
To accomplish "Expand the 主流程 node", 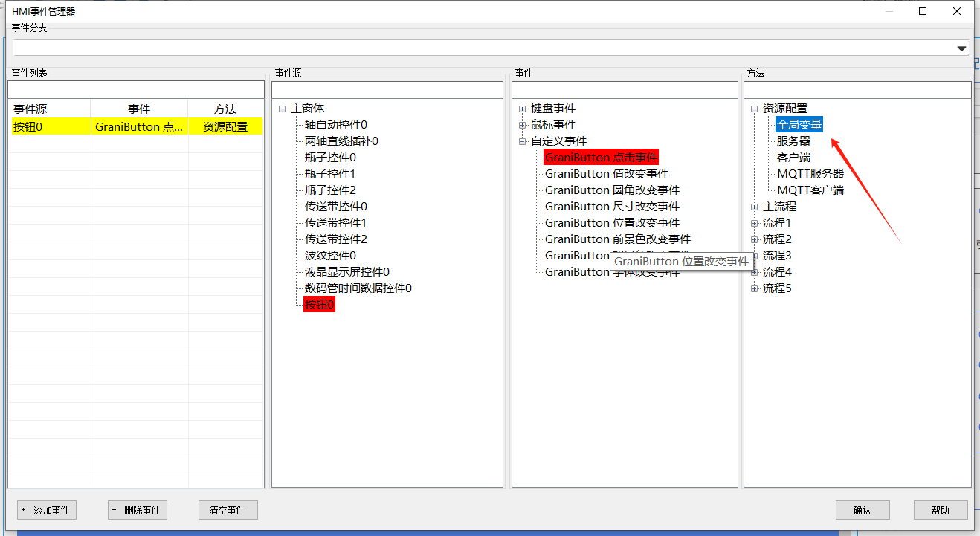I will [755, 207].
